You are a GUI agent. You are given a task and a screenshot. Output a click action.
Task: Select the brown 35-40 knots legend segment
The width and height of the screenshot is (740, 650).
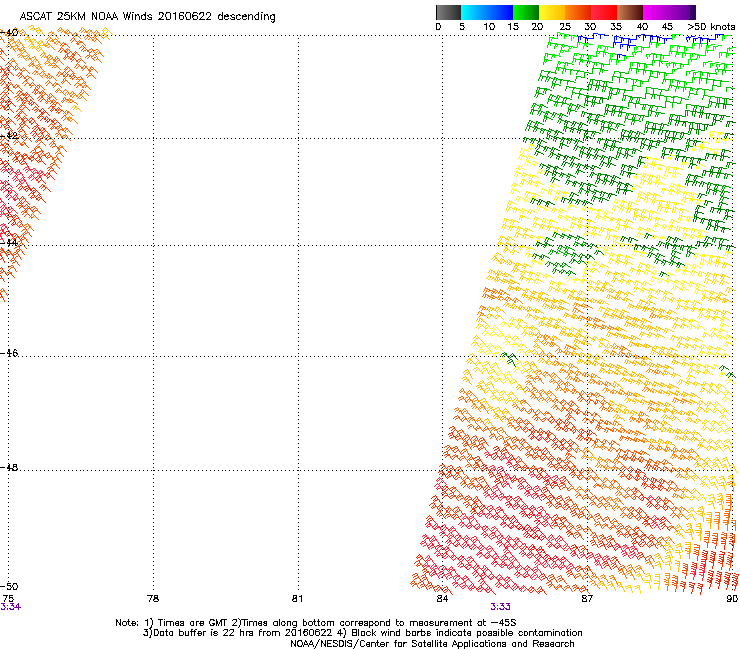[x=630, y=12]
